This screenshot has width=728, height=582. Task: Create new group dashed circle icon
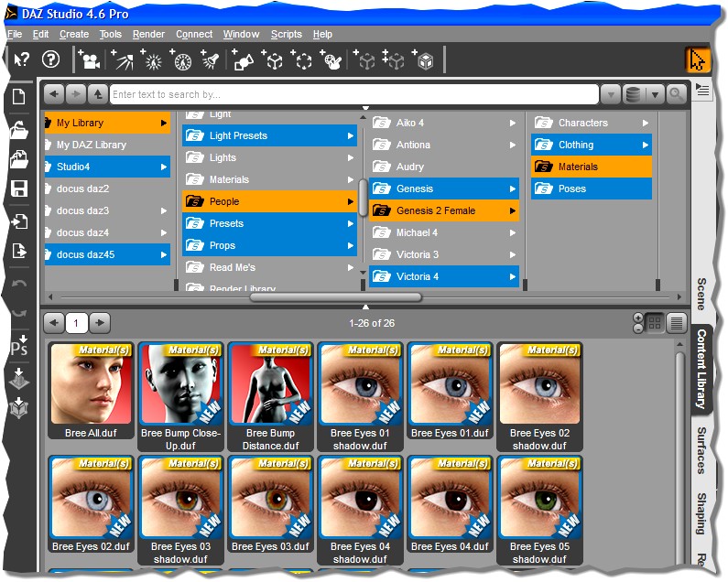(303, 59)
